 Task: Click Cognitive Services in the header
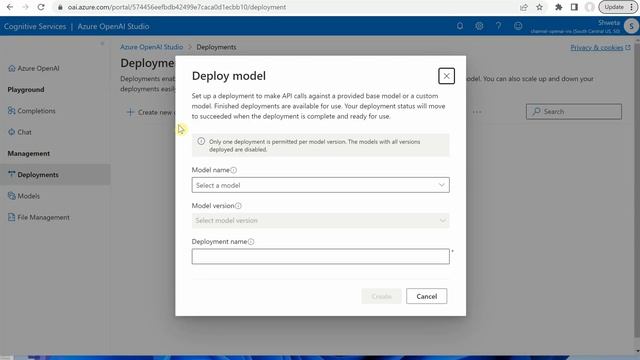pos(35,27)
